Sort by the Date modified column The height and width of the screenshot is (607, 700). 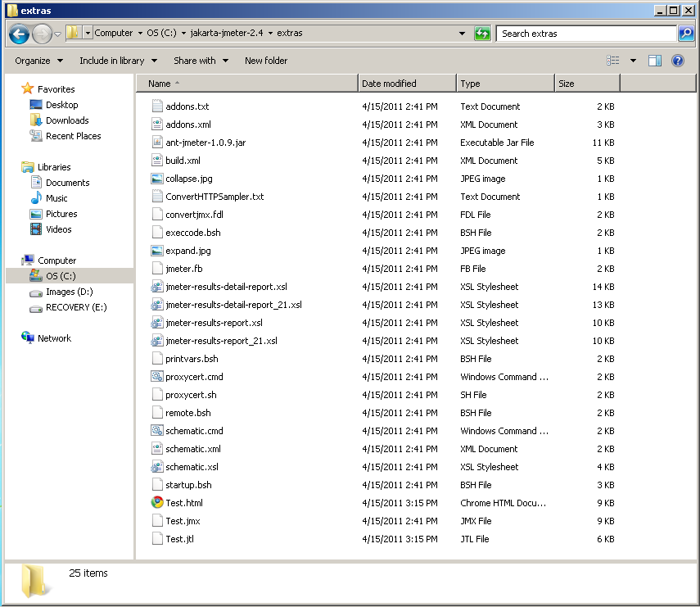point(407,84)
